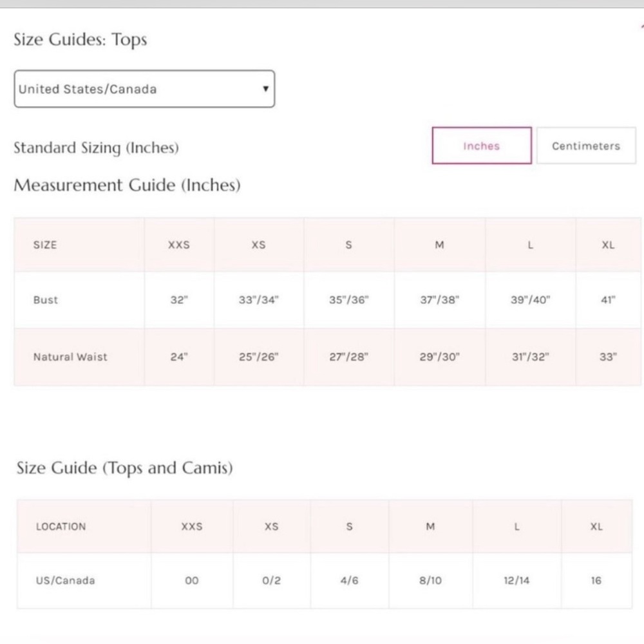Click the LOCATION header in size guide table
This screenshot has height=644, width=644.
[61, 527]
